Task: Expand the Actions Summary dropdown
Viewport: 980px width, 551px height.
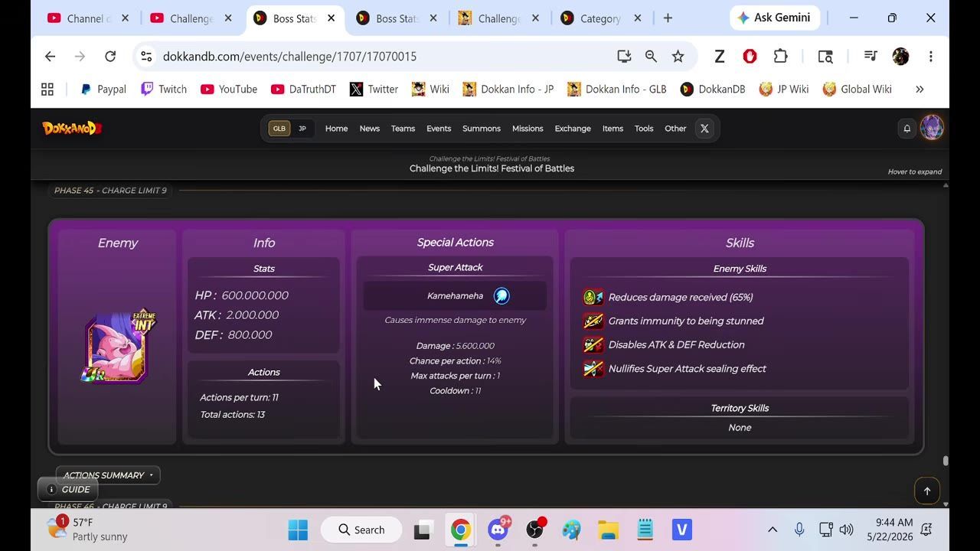Action: pos(108,475)
